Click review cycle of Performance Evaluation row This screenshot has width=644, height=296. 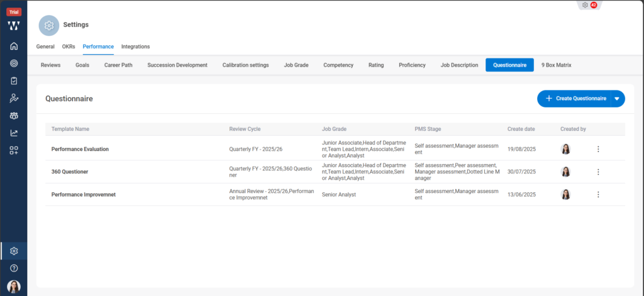256,150
